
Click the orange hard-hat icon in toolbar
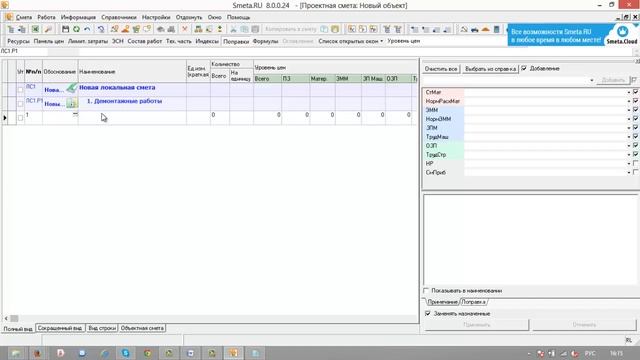coord(485,29)
